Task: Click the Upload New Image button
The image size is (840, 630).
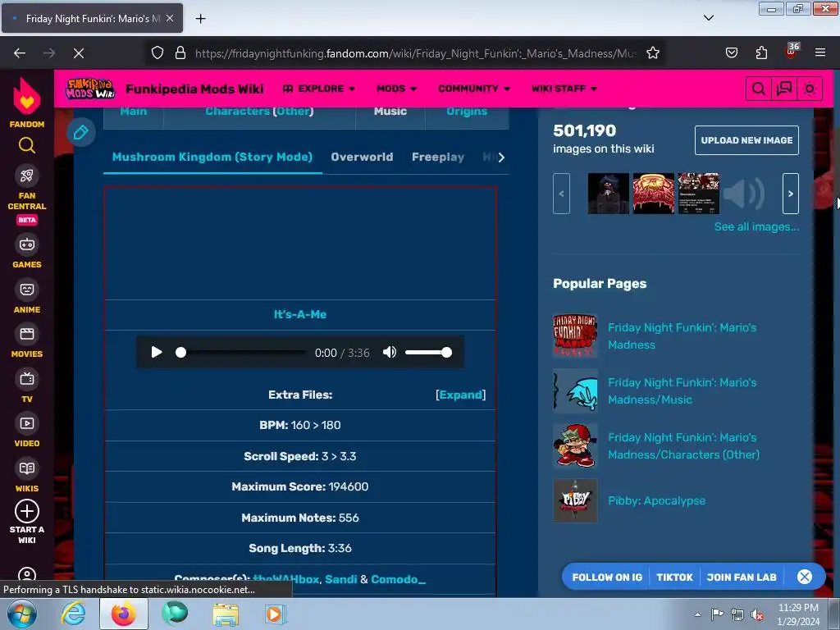Action: [746, 140]
